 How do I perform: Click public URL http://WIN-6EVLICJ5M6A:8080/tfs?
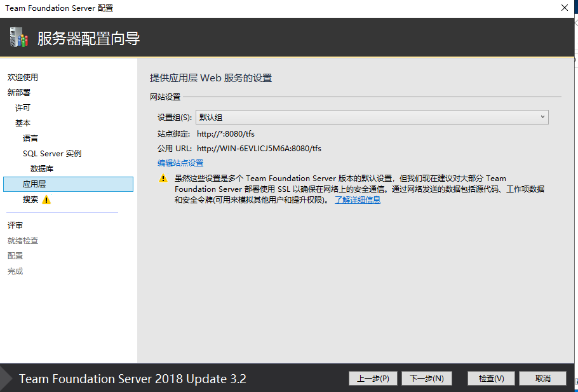259,149
